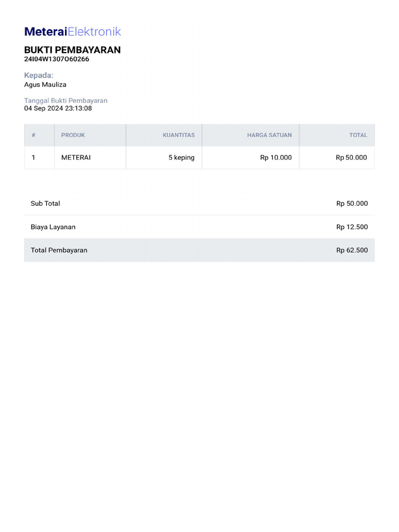Click the PRODUK column header
This screenshot has height=532, width=399.
coord(73,135)
